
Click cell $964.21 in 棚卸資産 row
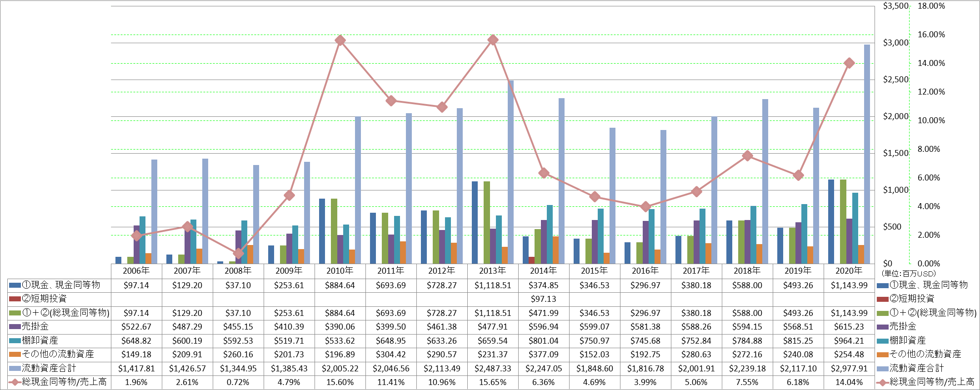(x=849, y=340)
